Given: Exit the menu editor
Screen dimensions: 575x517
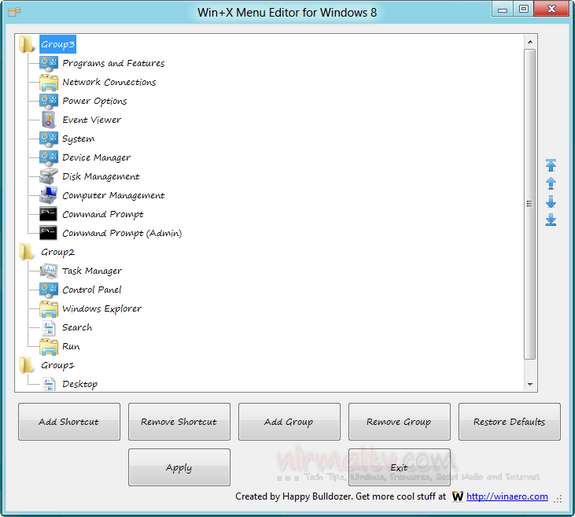Looking at the screenshot, I should tap(399, 468).
